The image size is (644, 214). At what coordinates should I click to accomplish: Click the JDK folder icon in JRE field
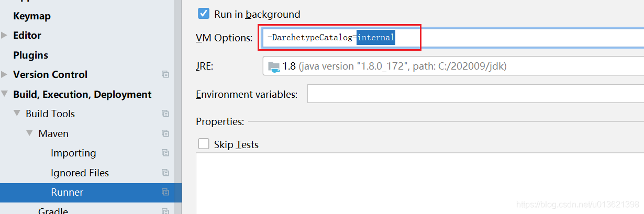point(274,66)
